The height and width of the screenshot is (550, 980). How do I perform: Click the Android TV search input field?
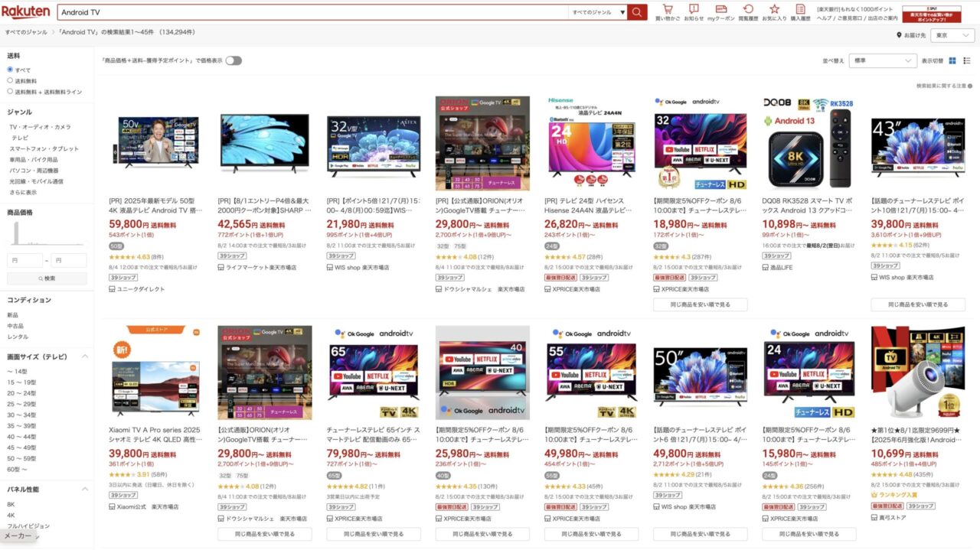coord(312,12)
